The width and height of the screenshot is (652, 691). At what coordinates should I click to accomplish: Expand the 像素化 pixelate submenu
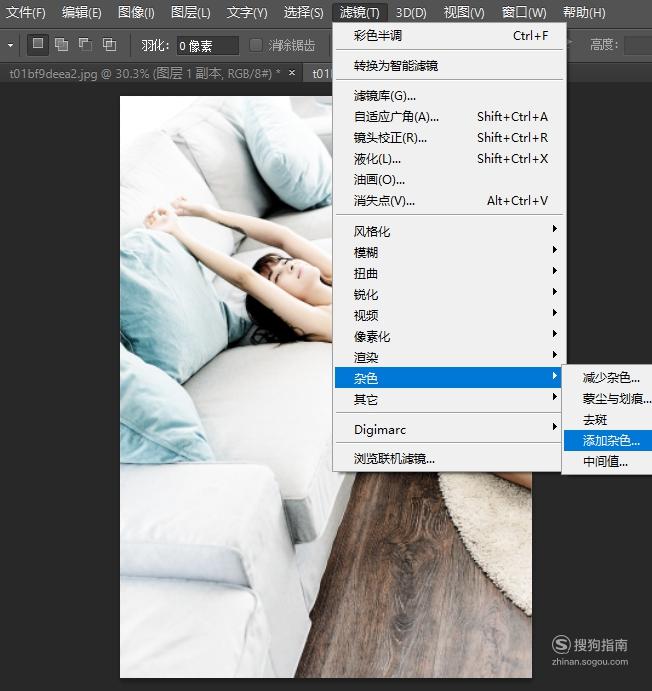[449, 337]
